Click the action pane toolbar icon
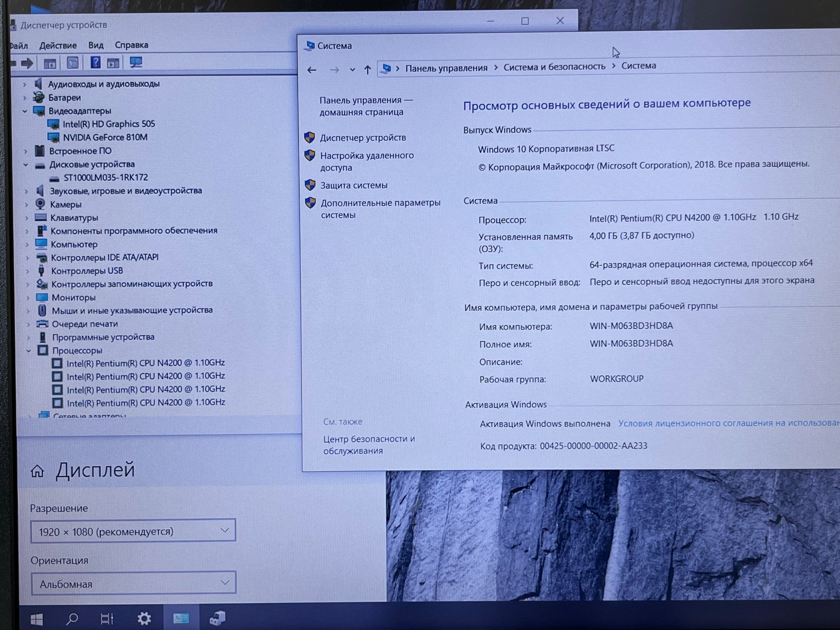This screenshot has width=840, height=630. tap(113, 63)
